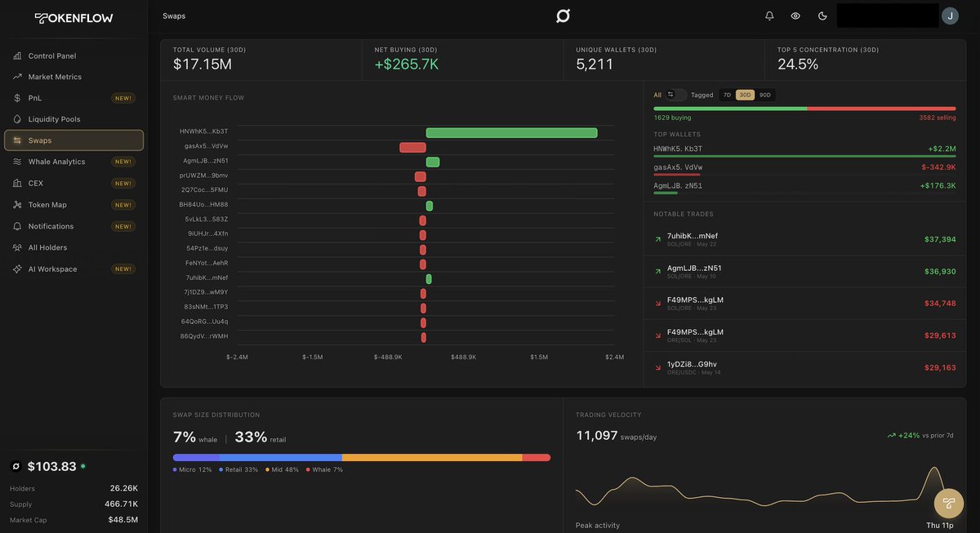Toggle the All/Tagged wallet switch
The height and width of the screenshot is (533, 980).
(x=676, y=95)
